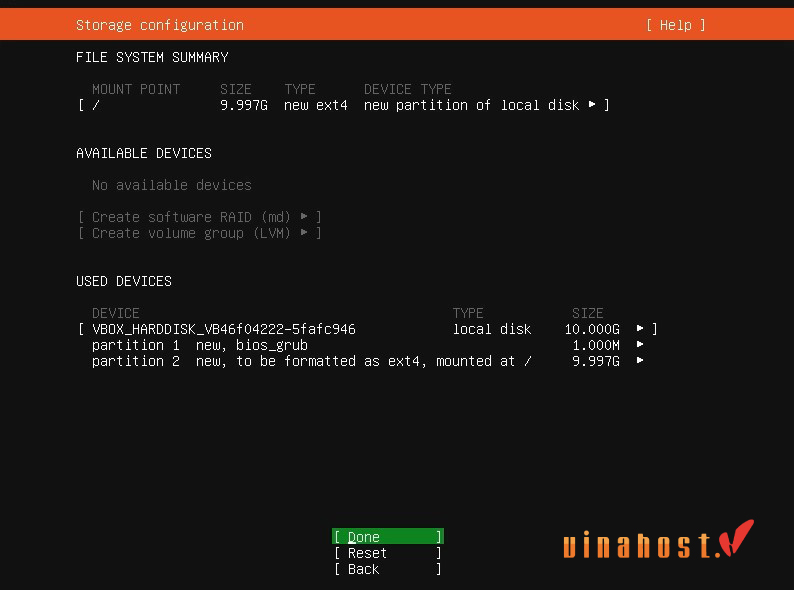Image resolution: width=794 pixels, height=590 pixels.
Task: Expand arrow beside Create volume group (LVM)
Action: click(x=304, y=233)
